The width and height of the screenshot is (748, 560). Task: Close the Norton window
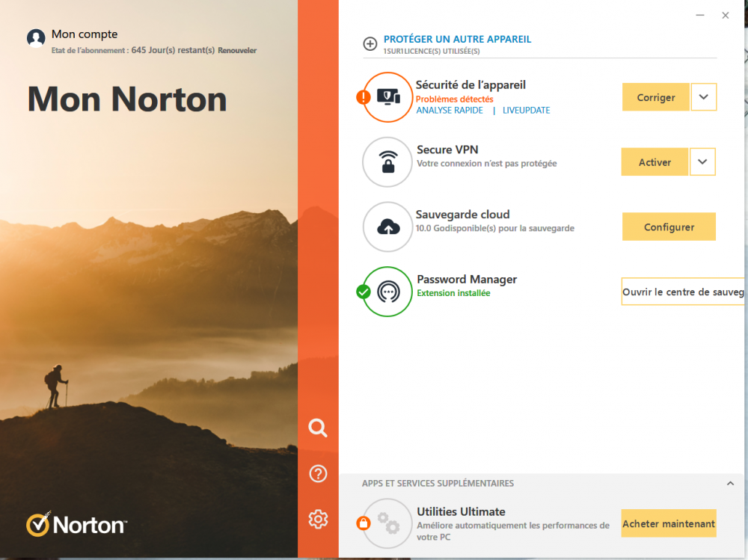click(x=726, y=15)
